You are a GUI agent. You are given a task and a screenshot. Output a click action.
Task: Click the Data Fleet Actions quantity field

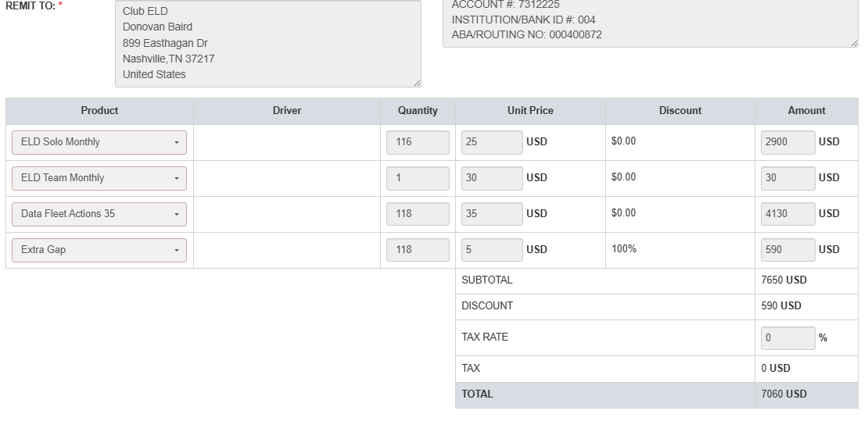tap(418, 214)
